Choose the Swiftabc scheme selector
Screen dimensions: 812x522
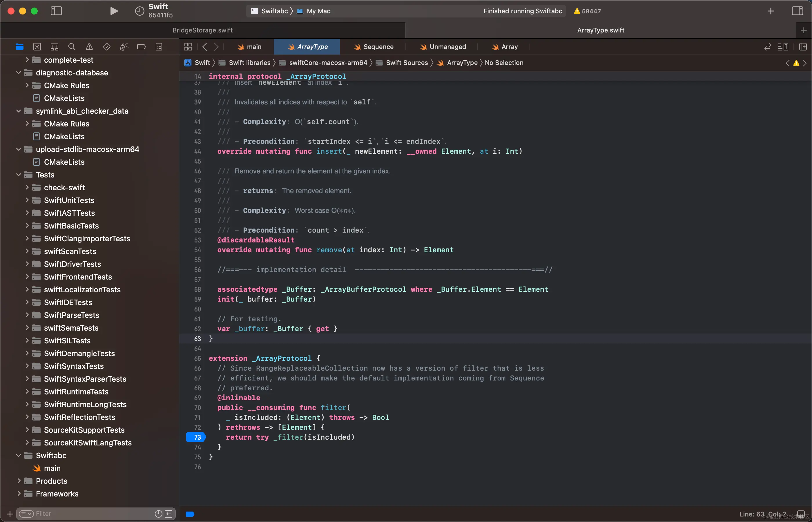pyautogui.click(x=270, y=11)
